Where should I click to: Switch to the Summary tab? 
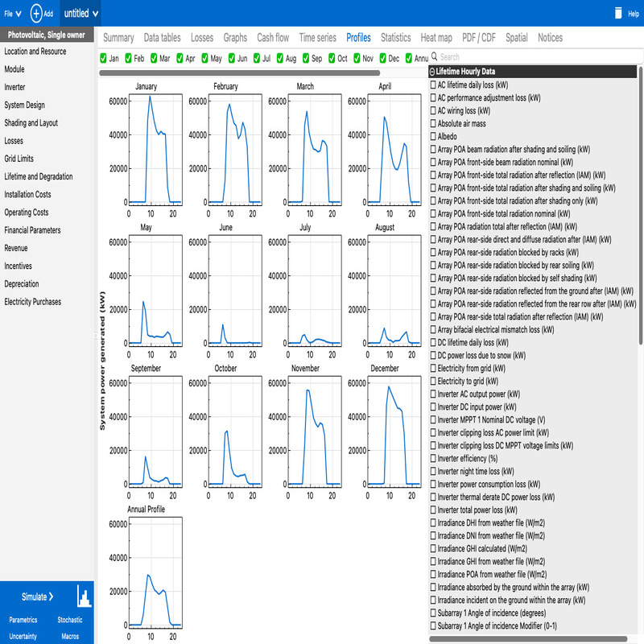click(118, 38)
